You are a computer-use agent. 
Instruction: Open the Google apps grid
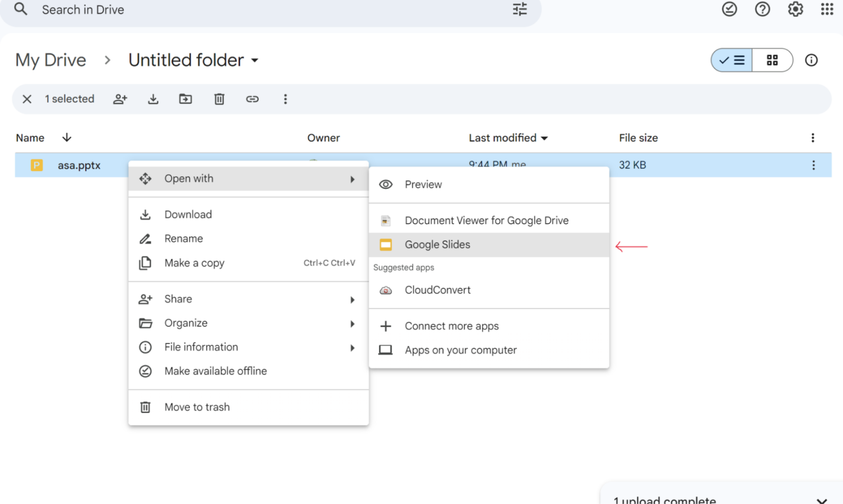click(x=825, y=9)
